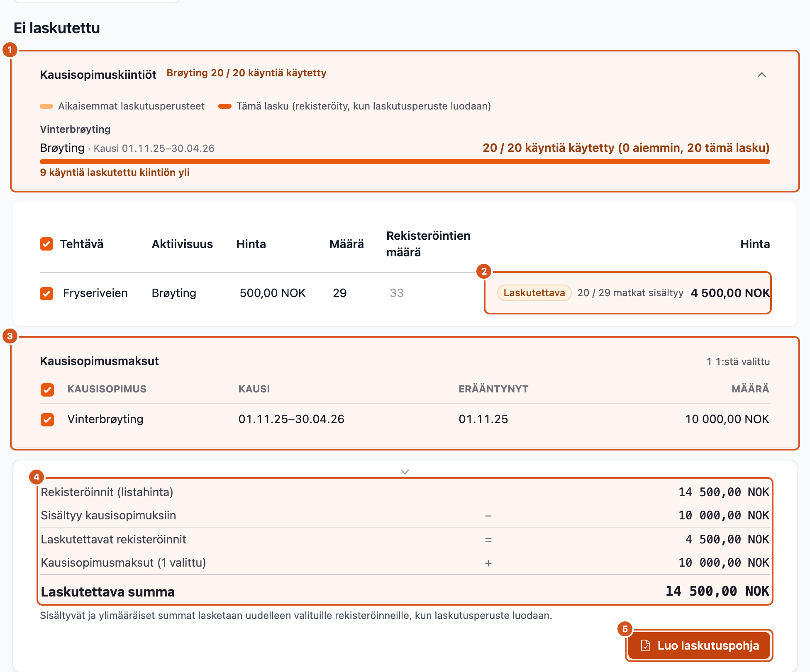Click the total 14 500,00 NOK amount
Viewport: 810px width, 672px height.
(x=717, y=591)
